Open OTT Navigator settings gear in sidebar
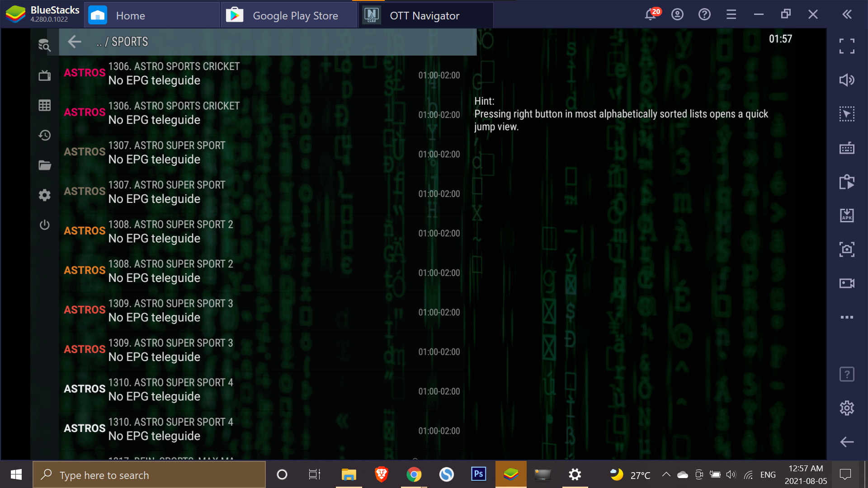868x488 pixels. pos(44,195)
